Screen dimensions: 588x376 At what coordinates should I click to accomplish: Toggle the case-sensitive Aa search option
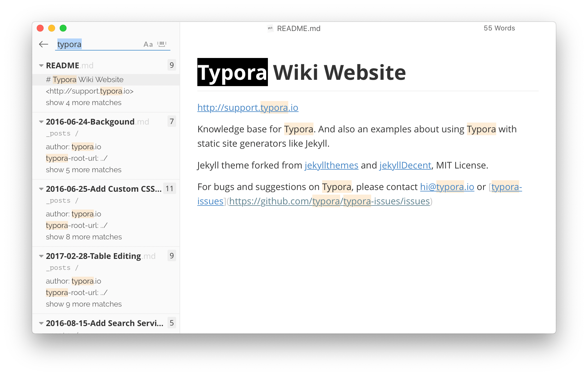[148, 44]
